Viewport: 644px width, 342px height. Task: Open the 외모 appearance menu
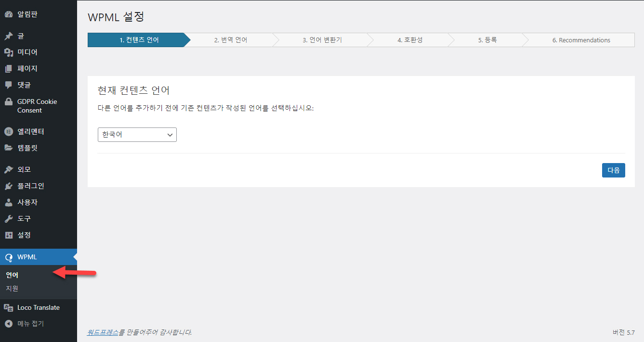point(24,170)
